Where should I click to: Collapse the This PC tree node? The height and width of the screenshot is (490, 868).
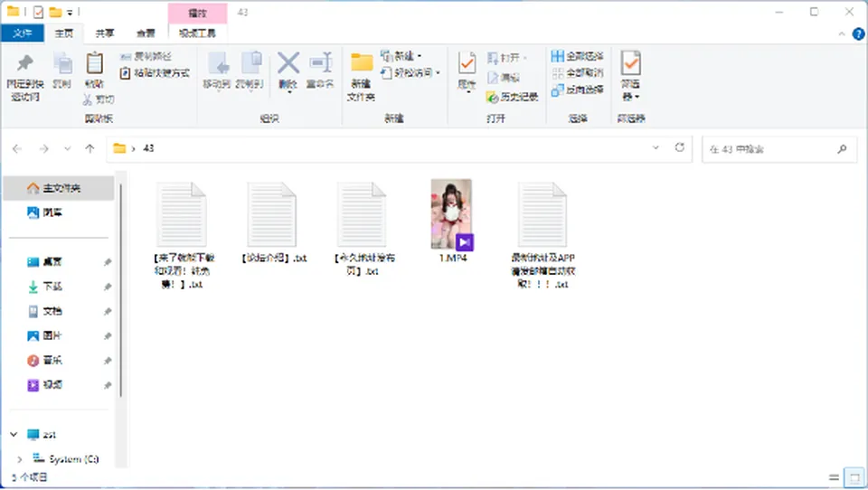click(x=14, y=435)
